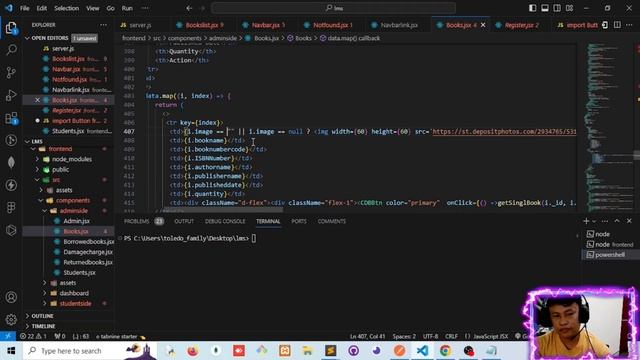Screen dimensions: 640x360
Task: Click the New Terminal plus icon
Action: (586, 221)
